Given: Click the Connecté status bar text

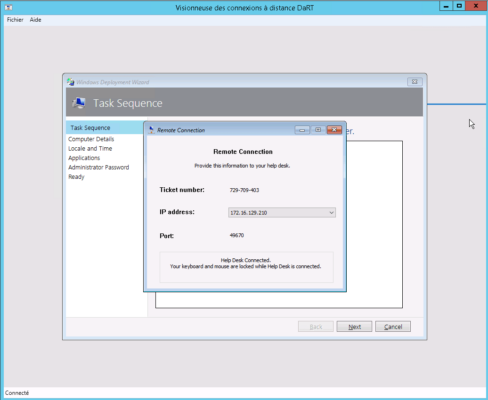Looking at the screenshot, I should [17, 393].
